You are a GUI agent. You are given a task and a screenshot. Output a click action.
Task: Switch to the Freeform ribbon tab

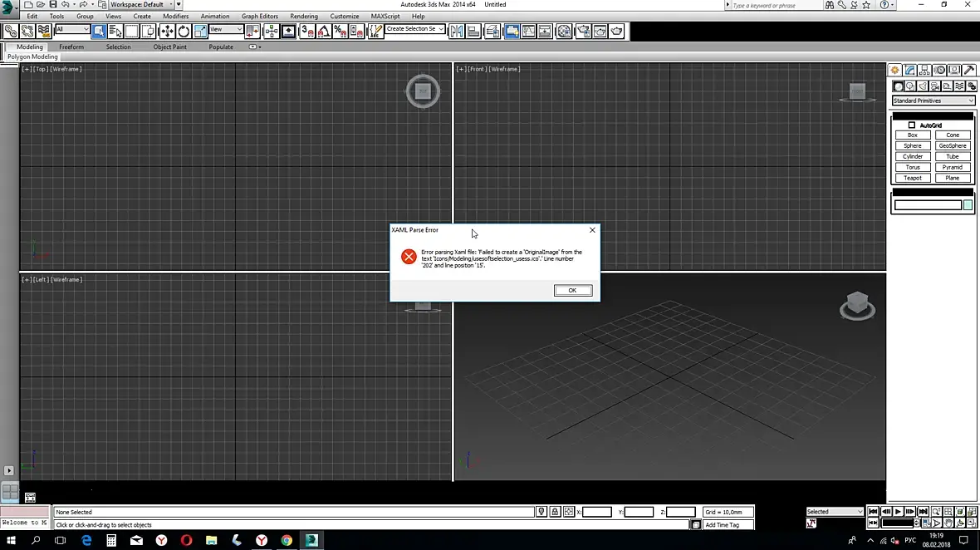[71, 47]
